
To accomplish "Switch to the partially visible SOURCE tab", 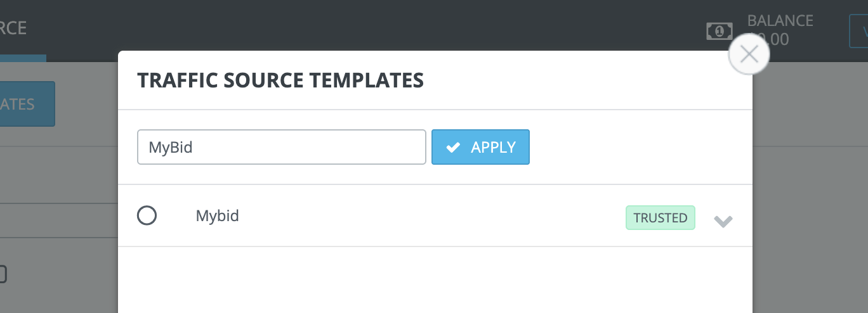I will click(13, 29).
